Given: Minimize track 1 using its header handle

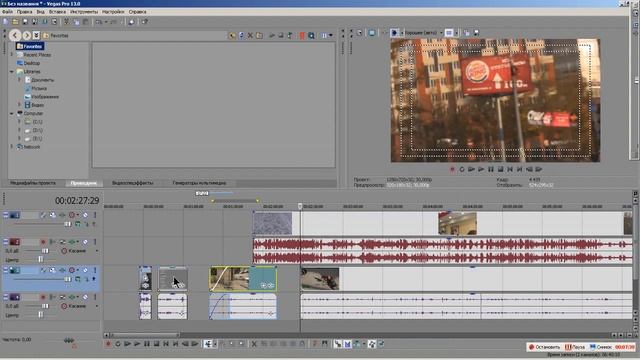Looking at the screenshot, I should [x=6, y=215].
